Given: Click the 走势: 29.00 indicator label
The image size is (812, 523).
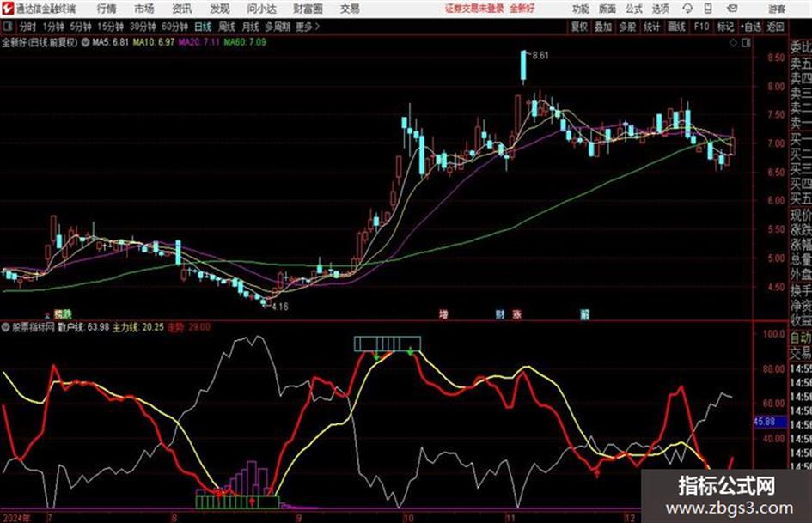Looking at the screenshot, I should click(x=189, y=327).
